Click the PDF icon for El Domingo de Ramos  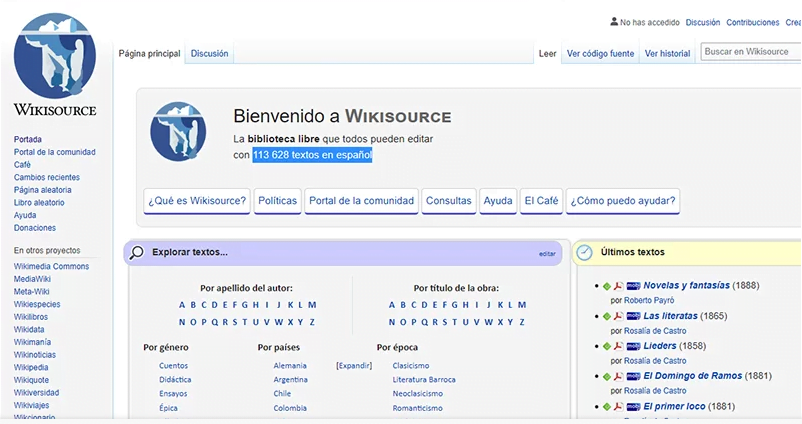click(x=618, y=376)
